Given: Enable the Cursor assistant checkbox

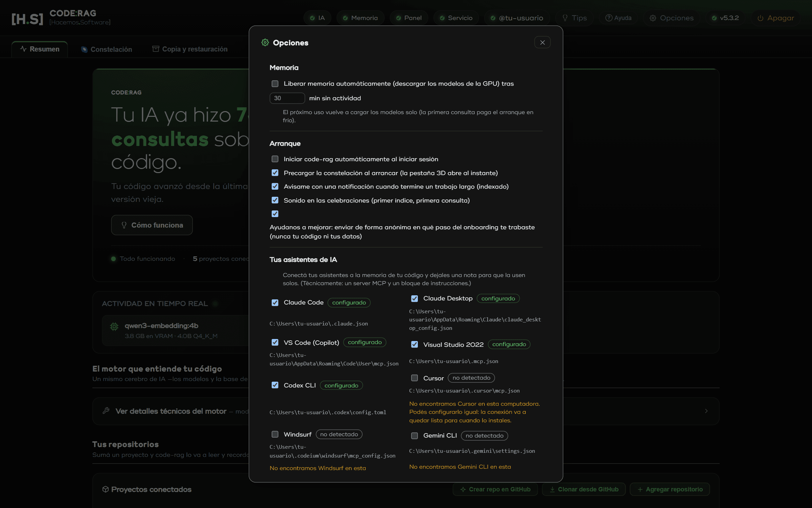Looking at the screenshot, I should (x=414, y=378).
